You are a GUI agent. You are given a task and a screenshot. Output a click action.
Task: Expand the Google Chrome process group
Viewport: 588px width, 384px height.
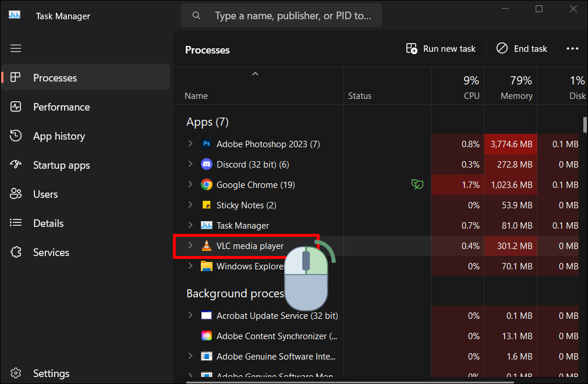tap(190, 185)
